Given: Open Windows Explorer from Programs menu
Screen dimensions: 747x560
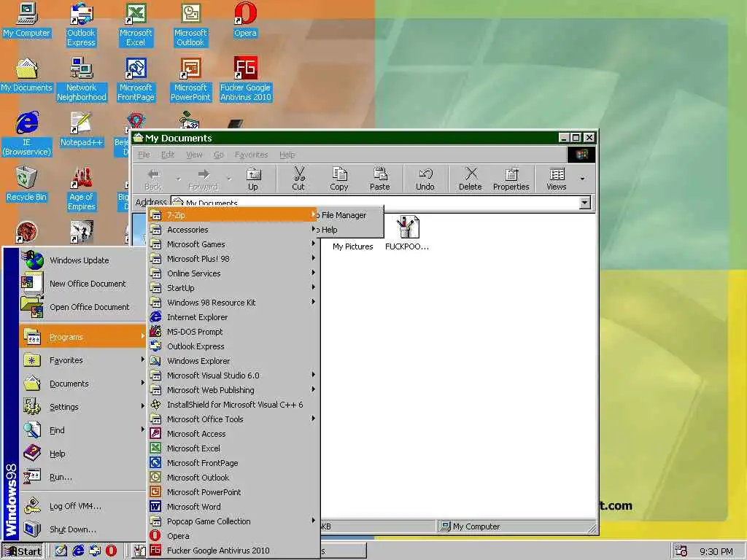Looking at the screenshot, I should 233,361.
